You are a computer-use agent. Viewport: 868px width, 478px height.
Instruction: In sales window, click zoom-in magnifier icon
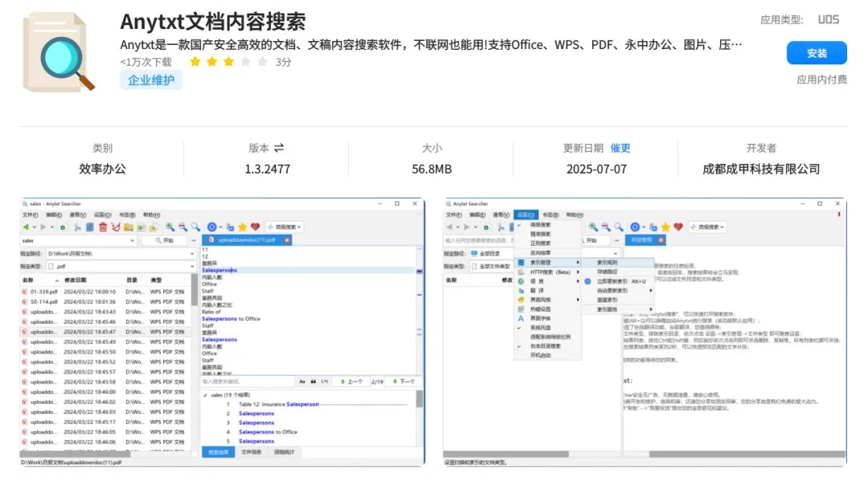[x=170, y=227]
